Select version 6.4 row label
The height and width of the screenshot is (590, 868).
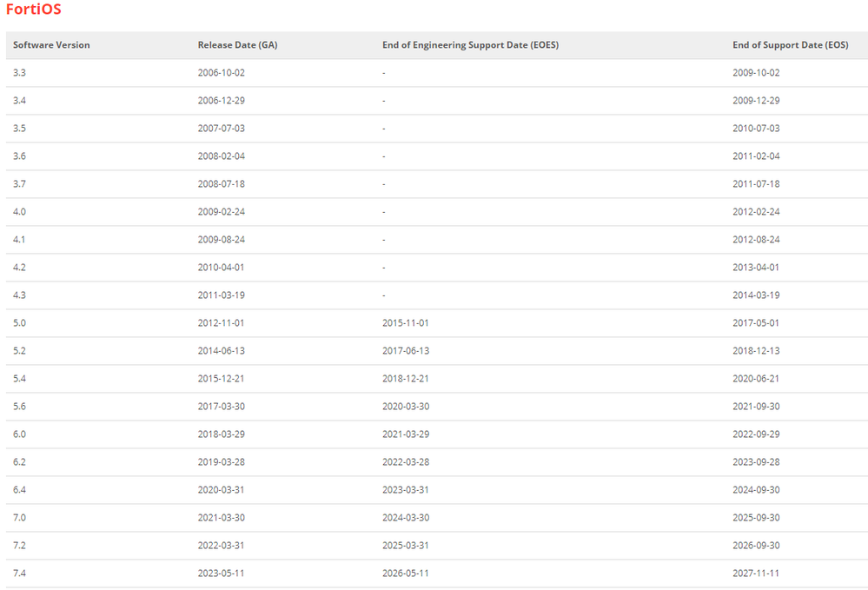(19, 490)
